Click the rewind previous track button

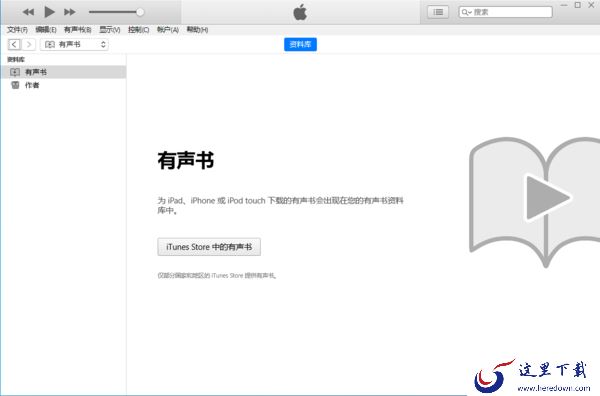click(28, 12)
